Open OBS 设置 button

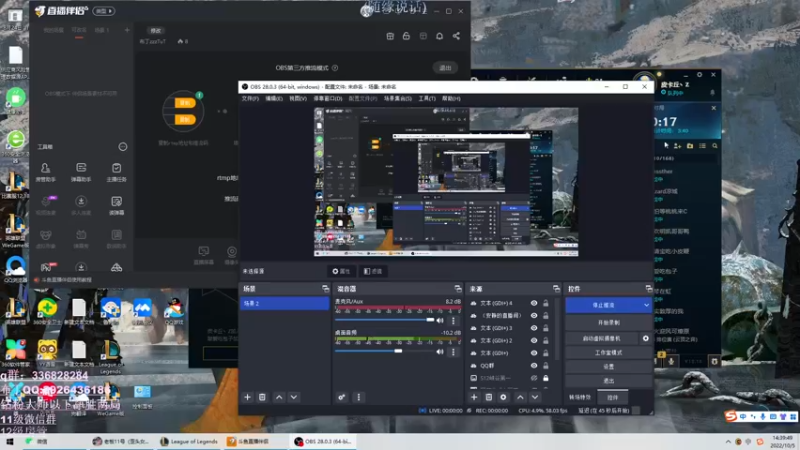609,366
